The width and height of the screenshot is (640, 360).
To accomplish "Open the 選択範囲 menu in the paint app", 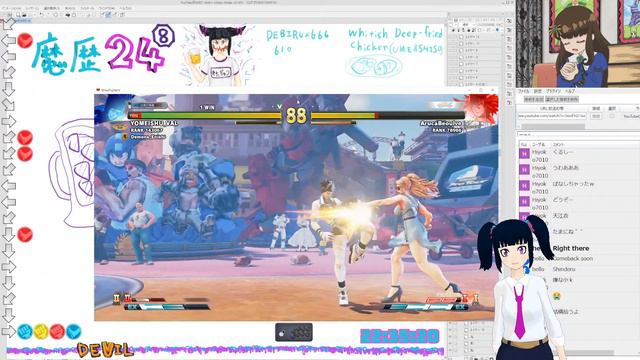I will [51, 8].
